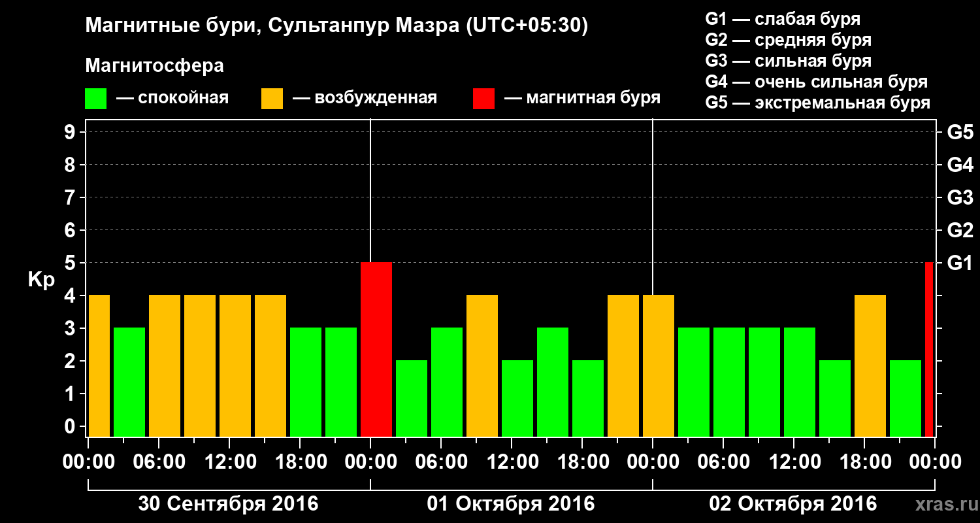Click the 'Магнитосфера' legend heading

point(155,66)
